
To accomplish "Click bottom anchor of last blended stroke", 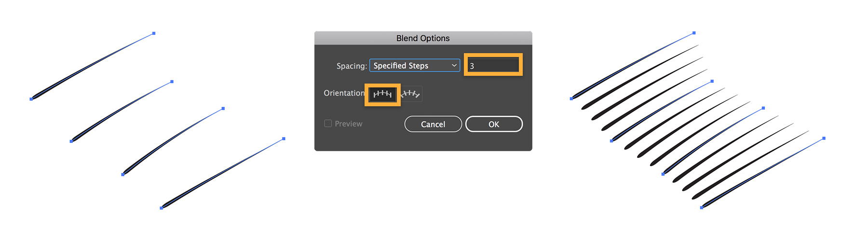I will 701,208.
